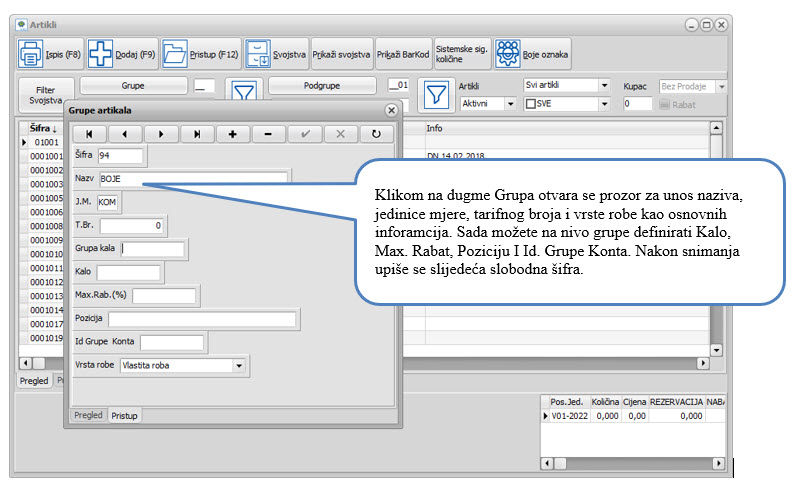Open the Bez Prodaje Kupac dropdown

(721, 86)
